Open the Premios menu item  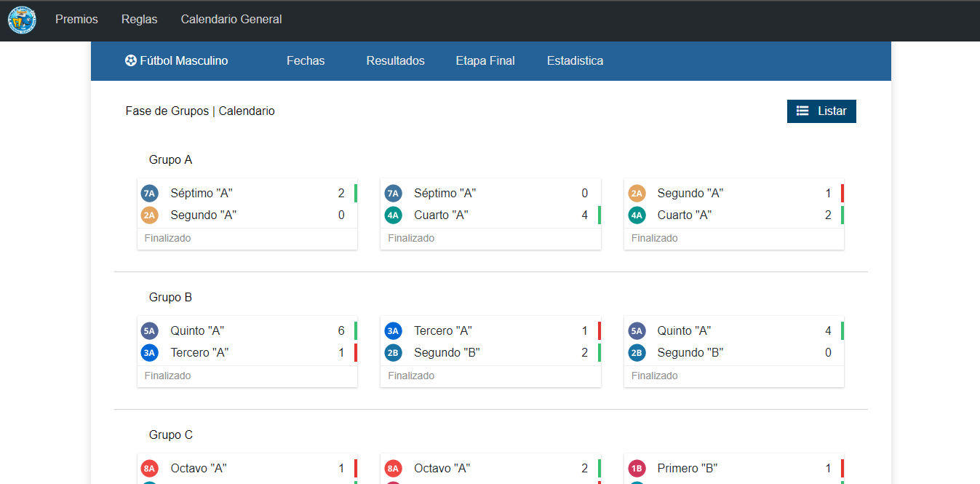[76, 20]
